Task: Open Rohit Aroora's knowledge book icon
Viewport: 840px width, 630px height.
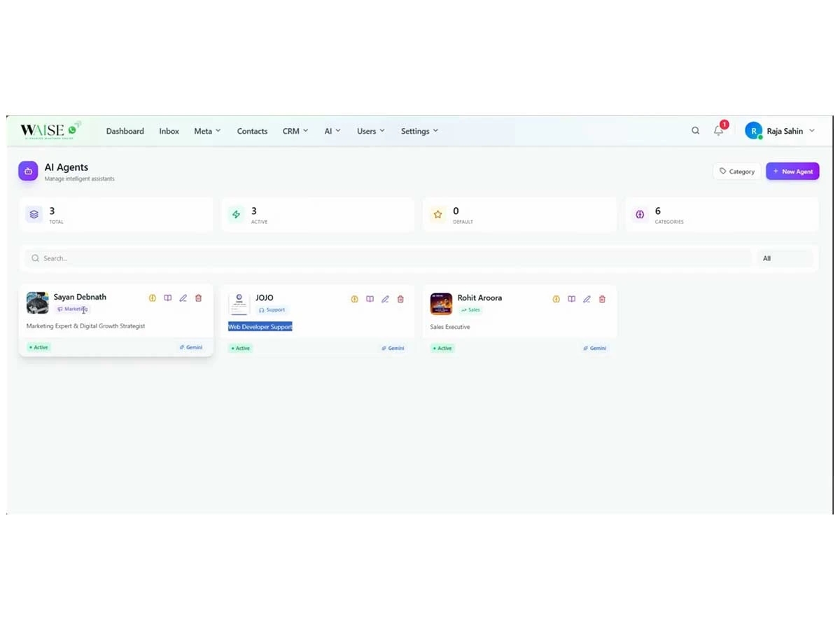Action: [x=572, y=299]
